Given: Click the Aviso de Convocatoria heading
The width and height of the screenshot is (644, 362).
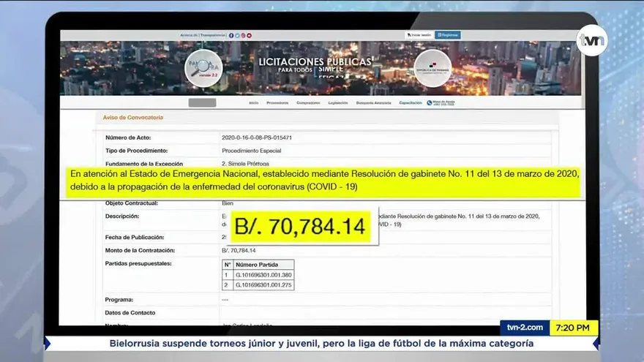Looking at the screenshot, I should point(132,118).
